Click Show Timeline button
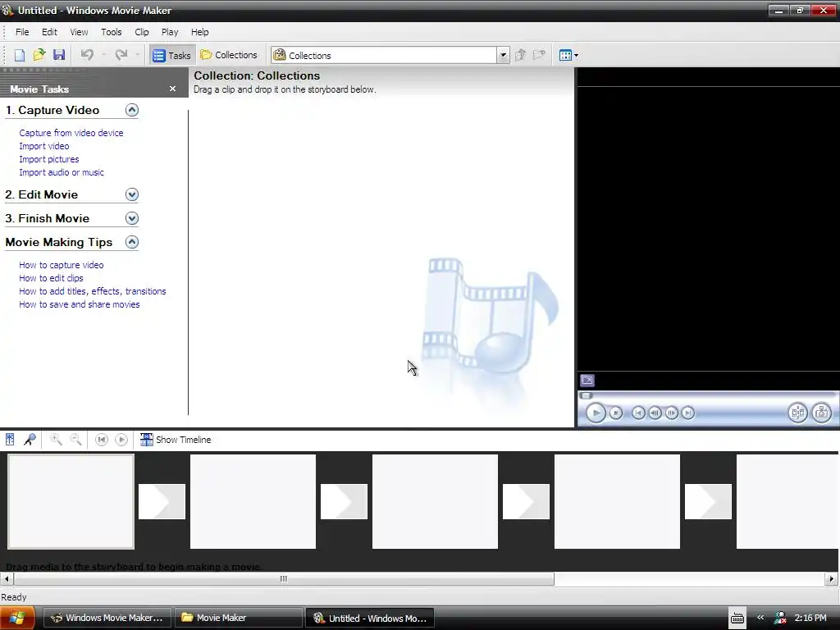 [176, 440]
